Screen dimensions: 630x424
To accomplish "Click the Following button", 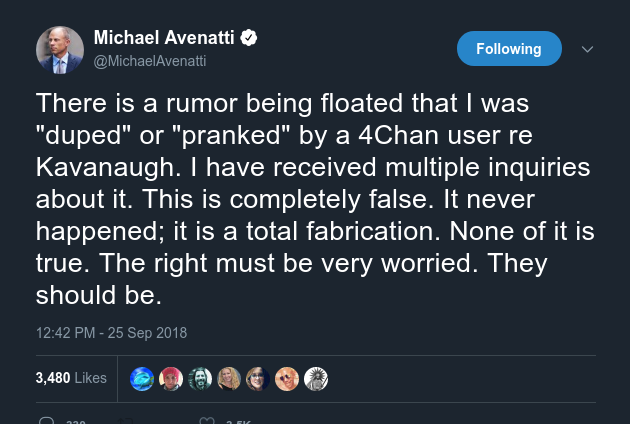I will pos(509,49).
